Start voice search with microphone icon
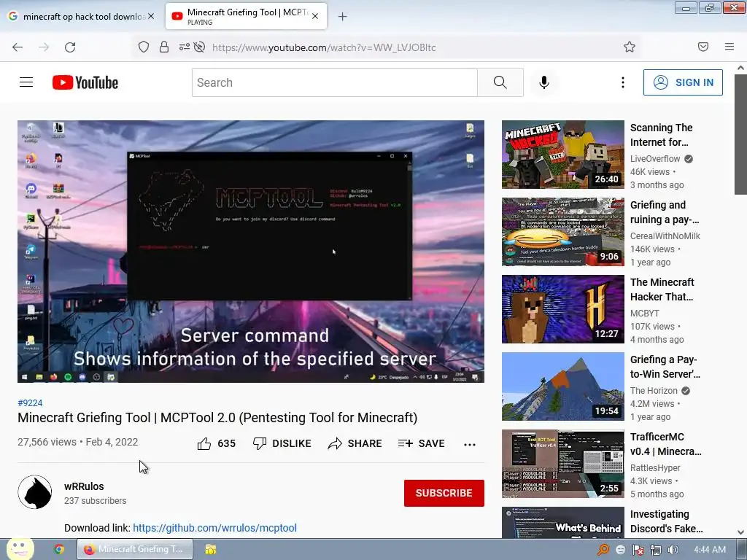 [x=544, y=82]
